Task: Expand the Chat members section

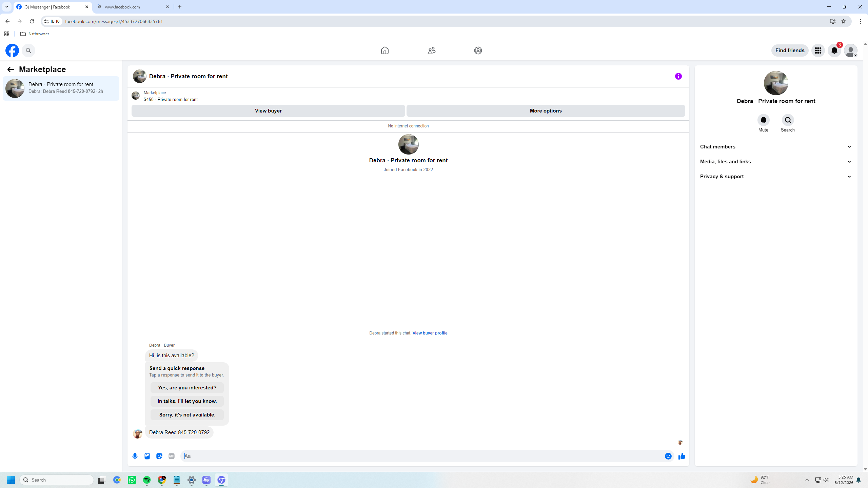Action: point(776,147)
